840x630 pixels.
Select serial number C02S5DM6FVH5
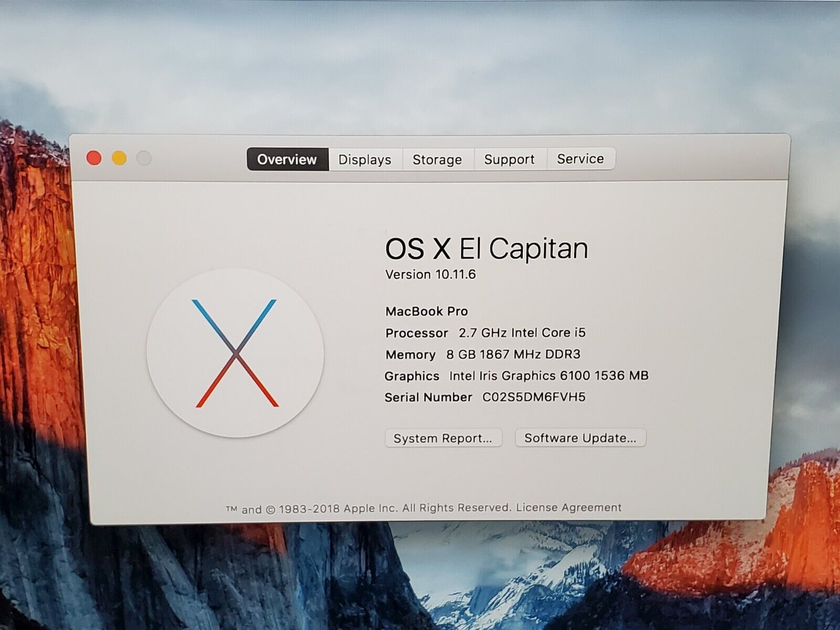tap(534, 397)
